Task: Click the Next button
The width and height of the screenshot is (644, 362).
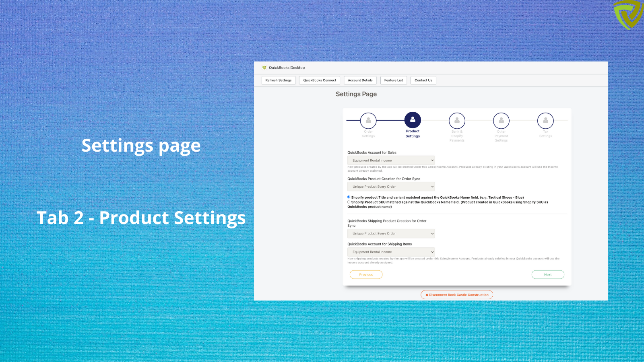Action: pyautogui.click(x=548, y=275)
